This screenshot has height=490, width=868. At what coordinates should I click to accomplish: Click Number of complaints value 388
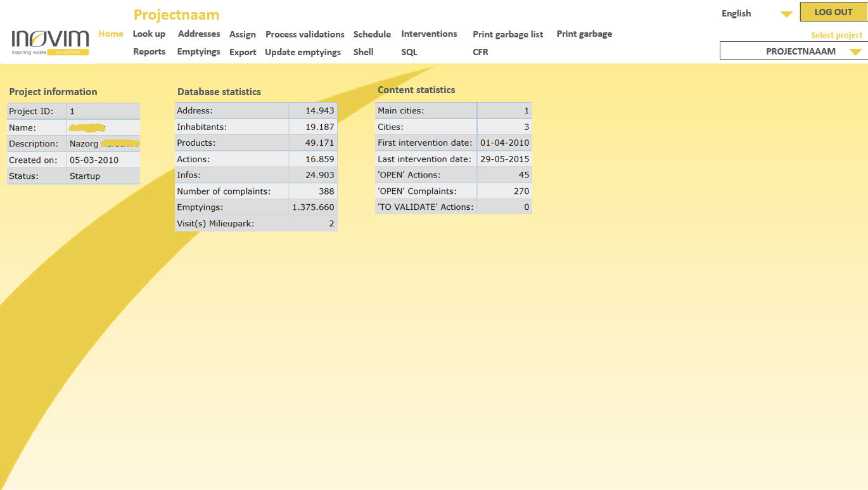point(326,191)
